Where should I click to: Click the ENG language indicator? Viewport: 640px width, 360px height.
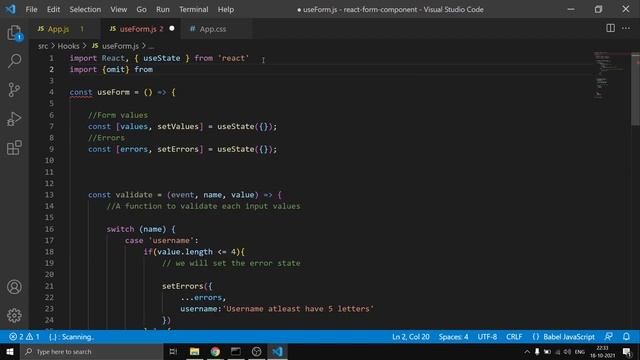[580, 351]
